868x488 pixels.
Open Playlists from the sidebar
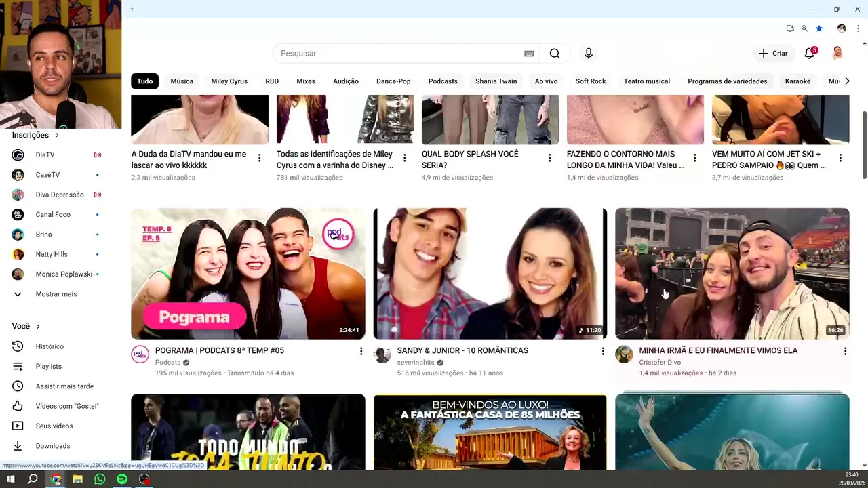coord(58,367)
